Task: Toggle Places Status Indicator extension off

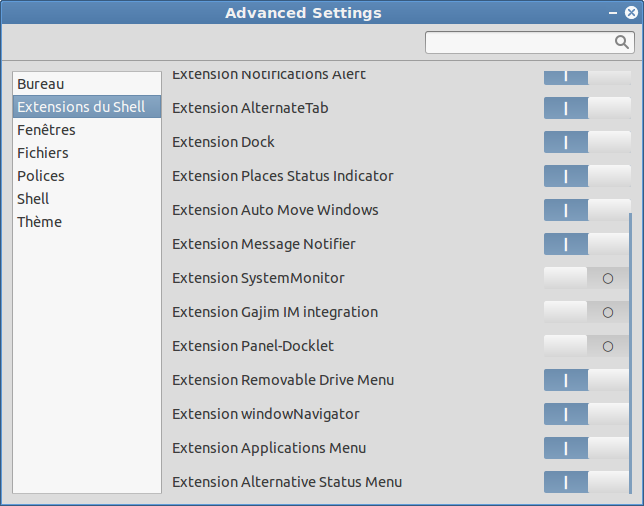Action: coord(587,176)
